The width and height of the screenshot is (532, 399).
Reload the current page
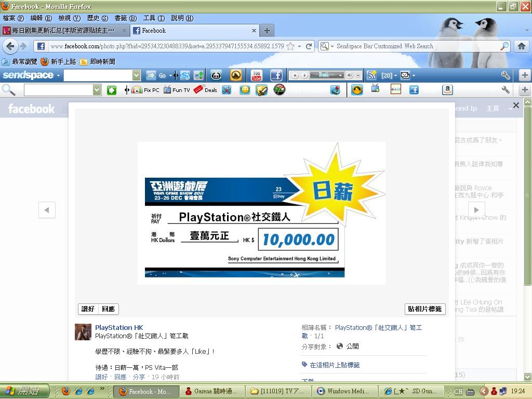click(x=309, y=46)
